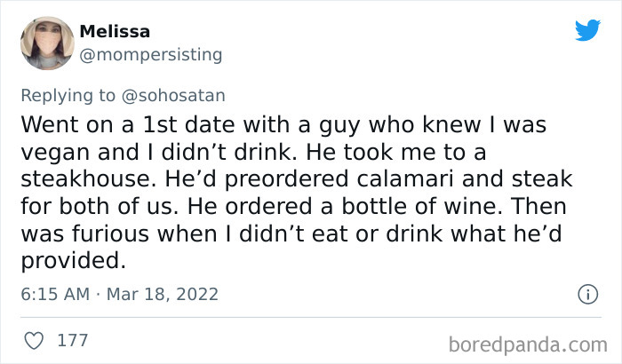Viewport: 622px width, 364px height.
Task: Open the @mompersisting handle
Action: coord(151,55)
